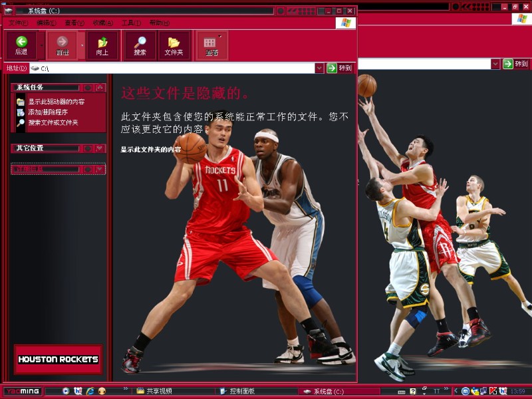
Task: Open the 查看 (Views) toolbar icon
Action: pos(211,45)
